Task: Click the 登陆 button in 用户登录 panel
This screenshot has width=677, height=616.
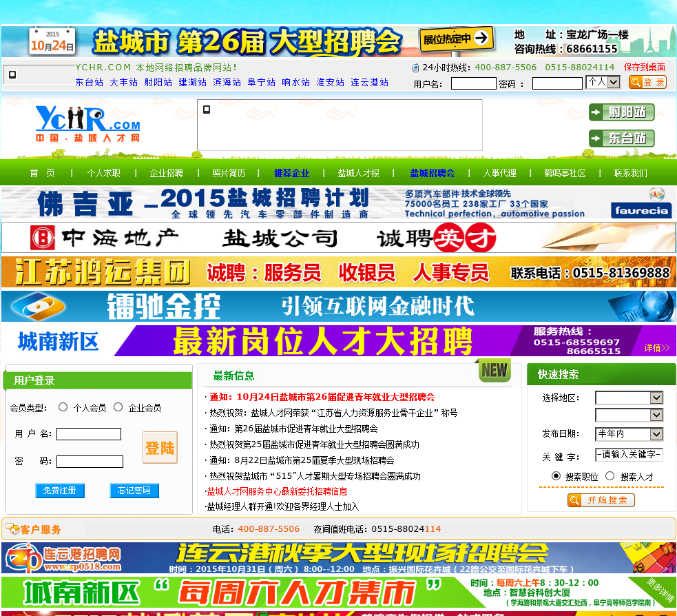Action: pos(160,447)
